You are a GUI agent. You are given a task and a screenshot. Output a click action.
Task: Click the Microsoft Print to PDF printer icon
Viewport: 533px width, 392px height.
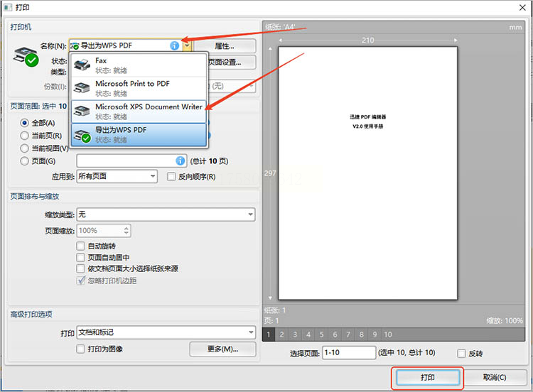pos(82,87)
